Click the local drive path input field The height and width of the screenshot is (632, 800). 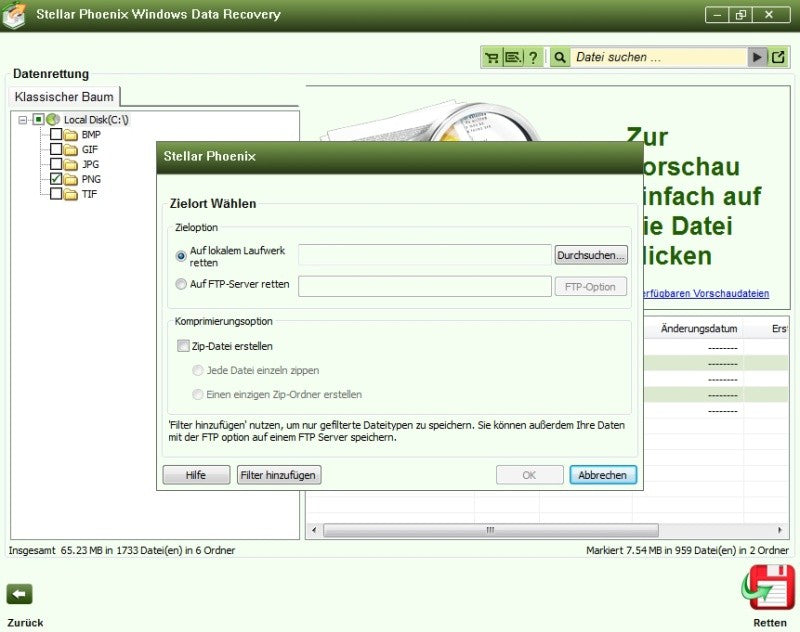424,255
